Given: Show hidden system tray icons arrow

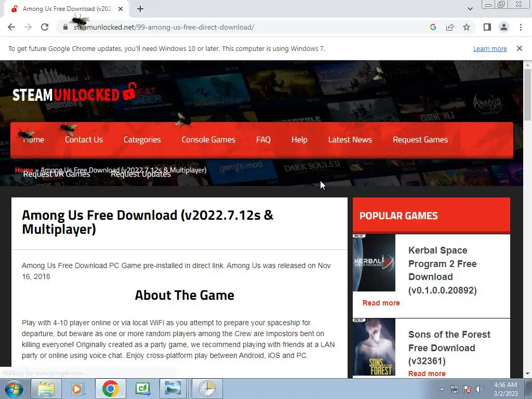Looking at the screenshot, I should pos(442,389).
